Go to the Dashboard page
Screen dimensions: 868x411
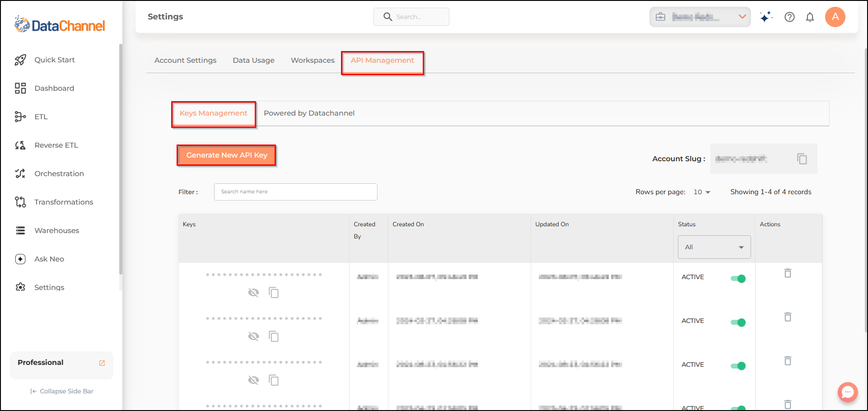coord(44,88)
